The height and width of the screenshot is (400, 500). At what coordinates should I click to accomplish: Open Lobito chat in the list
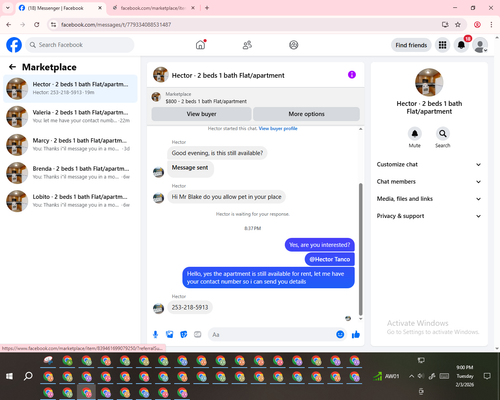point(70,201)
